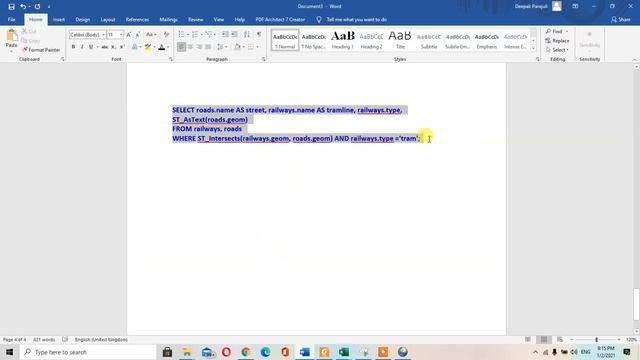Click the Windows search box in the taskbar
640x360 pixels.
[x=88, y=352]
